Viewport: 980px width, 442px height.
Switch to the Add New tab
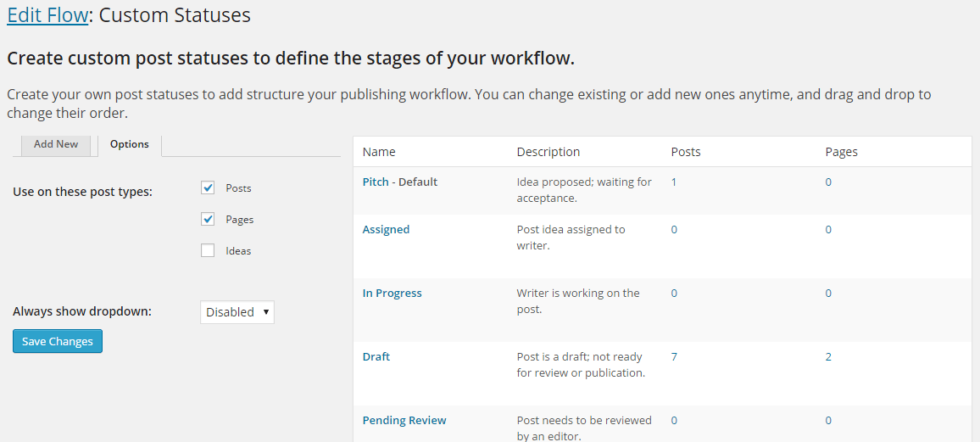pyautogui.click(x=56, y=144)
